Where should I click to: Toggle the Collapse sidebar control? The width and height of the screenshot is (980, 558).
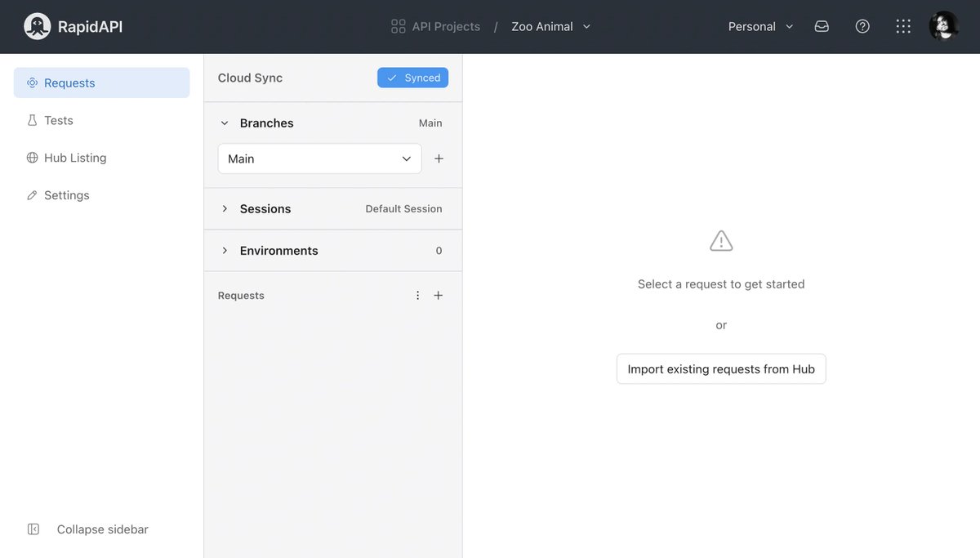[33, 529]
